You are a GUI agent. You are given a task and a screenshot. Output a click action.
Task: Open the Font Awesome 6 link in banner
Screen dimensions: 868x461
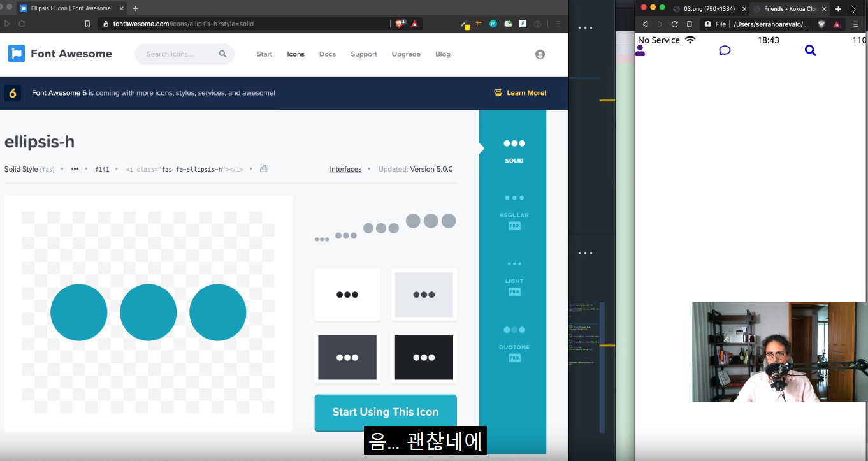(x=59, y=93)
